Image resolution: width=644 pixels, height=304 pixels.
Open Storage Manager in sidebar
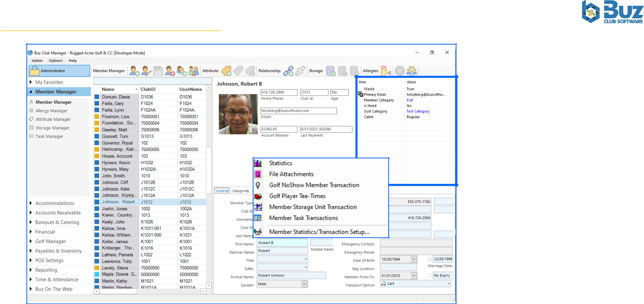(x=52, y=128)
